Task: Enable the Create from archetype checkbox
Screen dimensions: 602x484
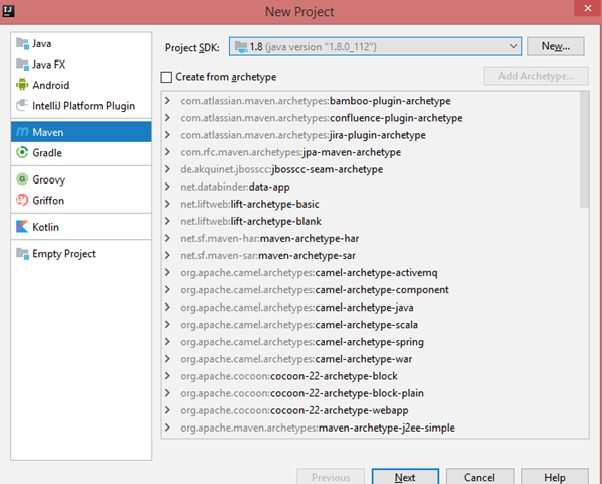Action: [x=167, y=77]
